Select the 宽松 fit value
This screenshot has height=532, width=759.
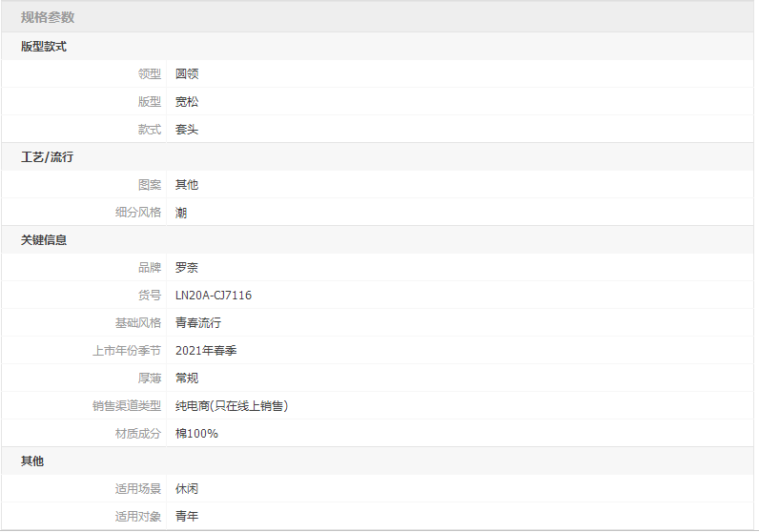tap(187, 102)
